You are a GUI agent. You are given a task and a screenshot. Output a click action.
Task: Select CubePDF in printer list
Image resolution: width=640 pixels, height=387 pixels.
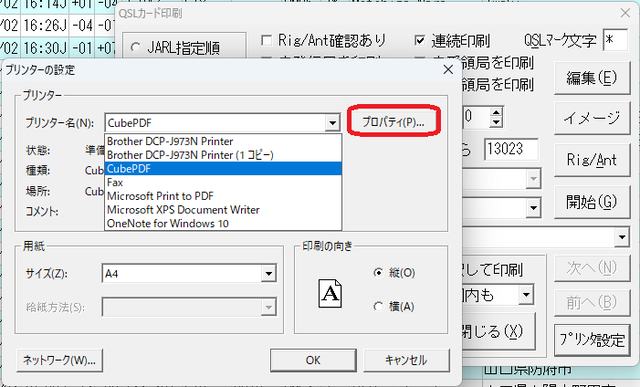[x=223, y=169]
